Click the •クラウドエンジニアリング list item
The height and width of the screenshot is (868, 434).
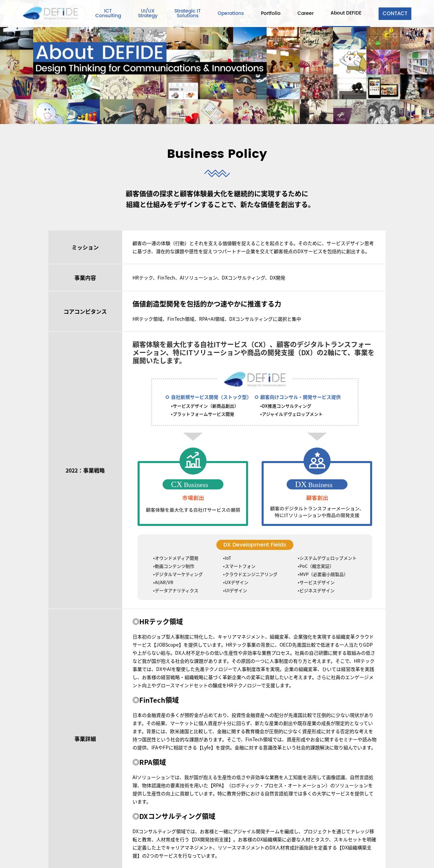250,574
